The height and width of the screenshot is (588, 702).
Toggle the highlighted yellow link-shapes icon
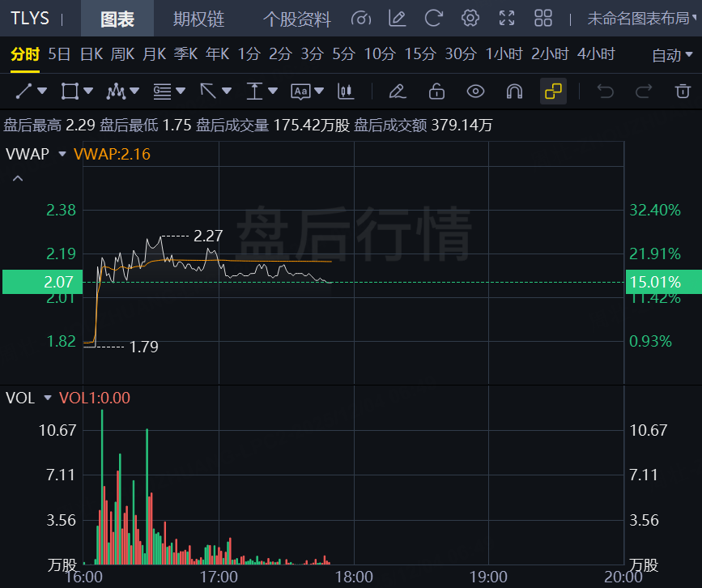553,92
